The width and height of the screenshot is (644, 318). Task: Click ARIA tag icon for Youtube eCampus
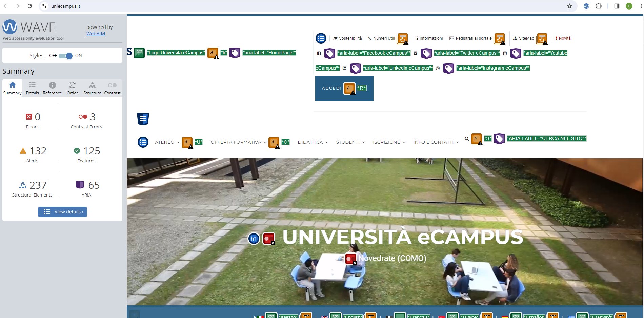tap(516, 53)
